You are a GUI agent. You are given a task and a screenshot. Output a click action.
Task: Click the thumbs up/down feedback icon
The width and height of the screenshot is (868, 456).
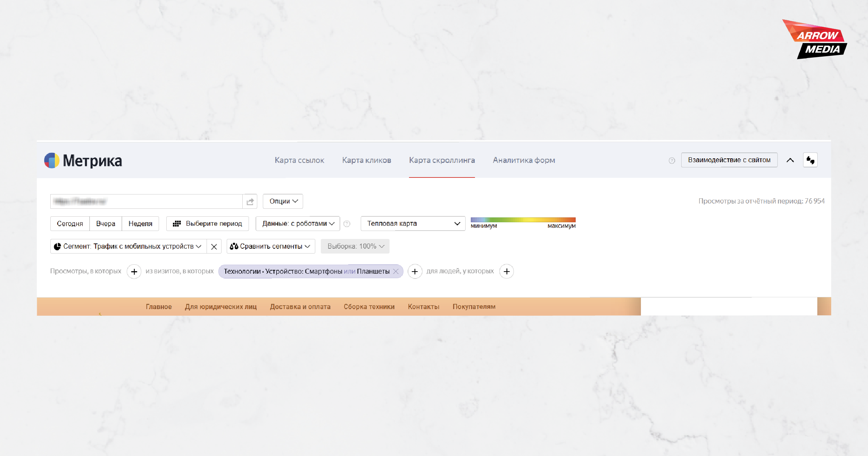point(810,160)
